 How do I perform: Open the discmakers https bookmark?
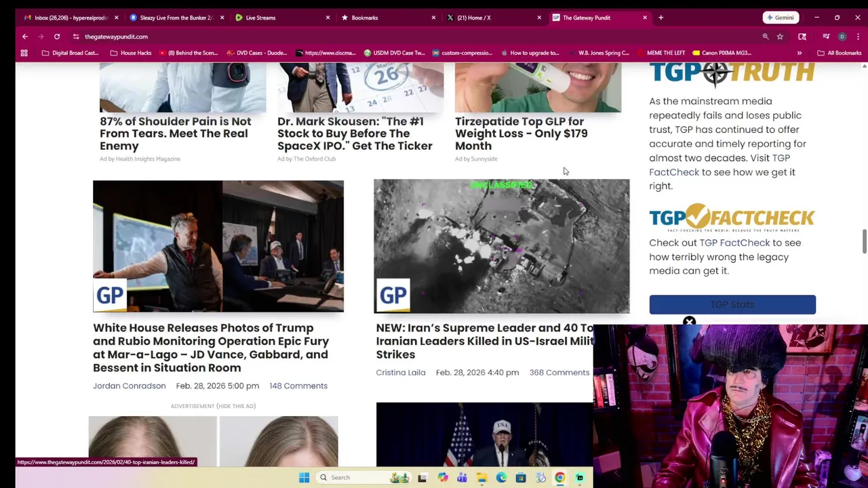point(325,53)
